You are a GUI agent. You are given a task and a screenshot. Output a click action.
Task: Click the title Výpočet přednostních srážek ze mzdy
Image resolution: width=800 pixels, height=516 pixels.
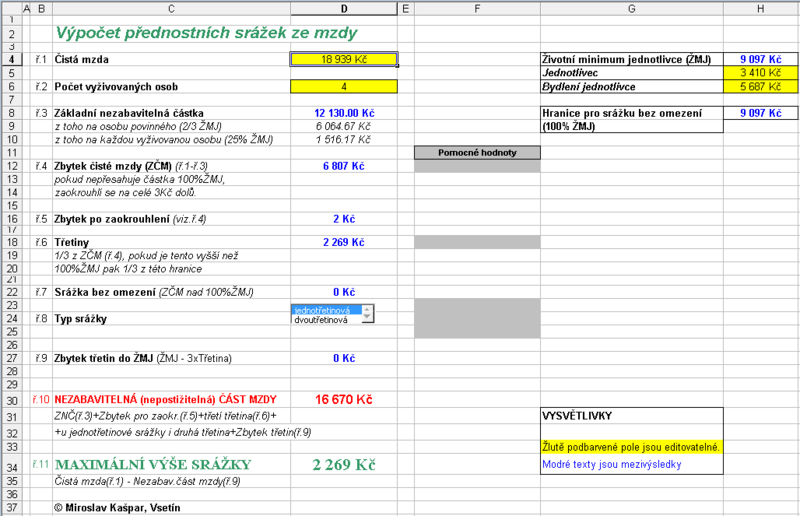tap(207, 33)
